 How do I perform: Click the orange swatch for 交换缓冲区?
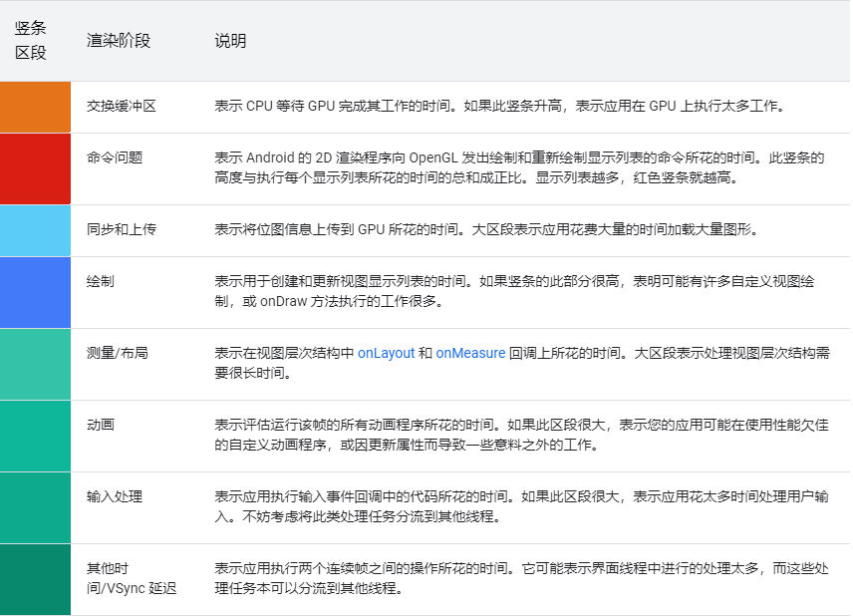click(35, 107)
